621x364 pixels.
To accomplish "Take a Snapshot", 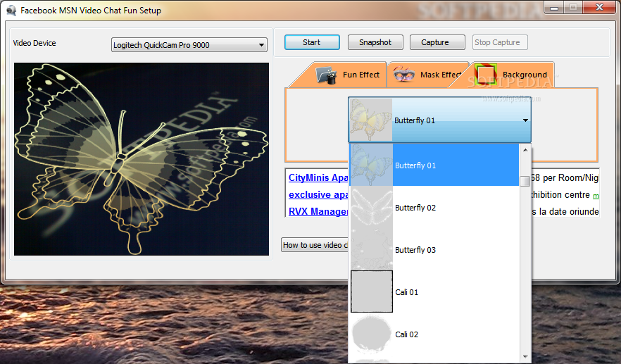I will pyautogui.click(x=375, y=42).
